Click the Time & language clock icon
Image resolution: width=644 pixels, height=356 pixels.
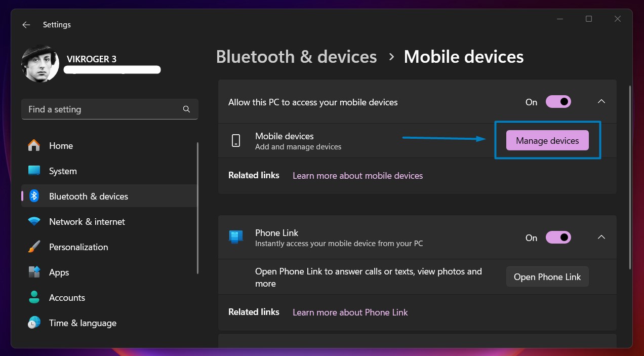pyautogui.click(x=34, y=323)
